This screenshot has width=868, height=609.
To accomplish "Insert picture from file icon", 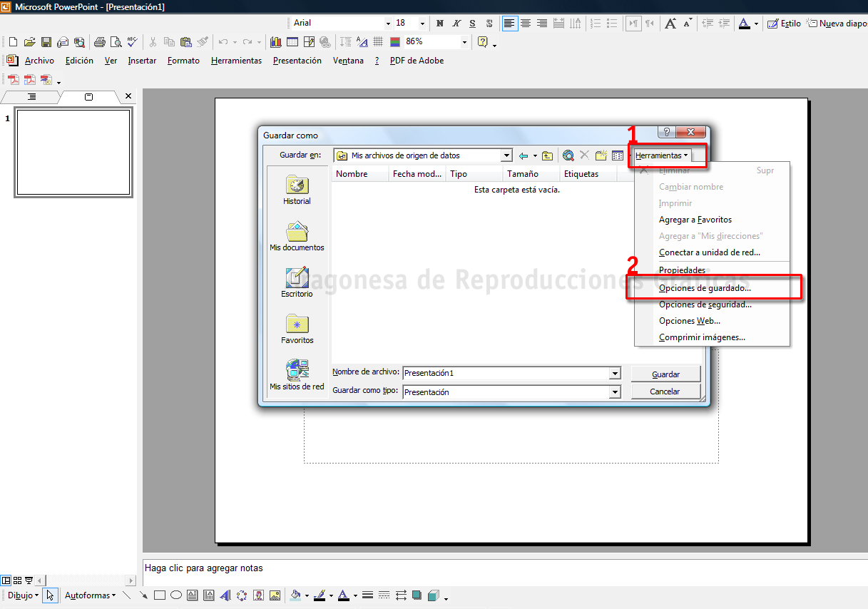I will coord(275,595).
